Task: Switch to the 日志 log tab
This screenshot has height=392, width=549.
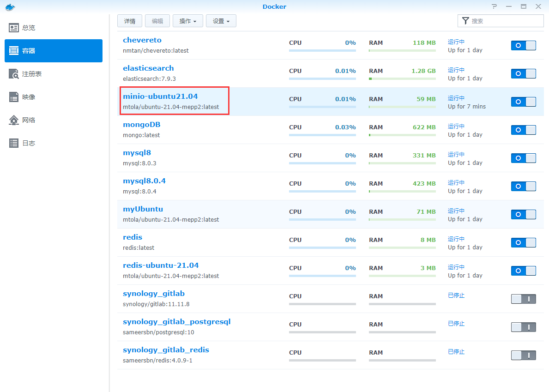Action: pos(54,143)
